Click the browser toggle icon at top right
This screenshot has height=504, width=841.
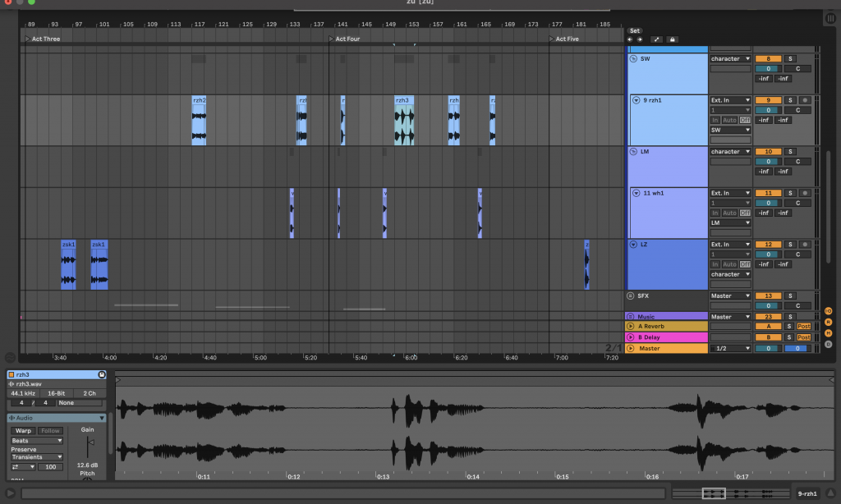[830, 18]
